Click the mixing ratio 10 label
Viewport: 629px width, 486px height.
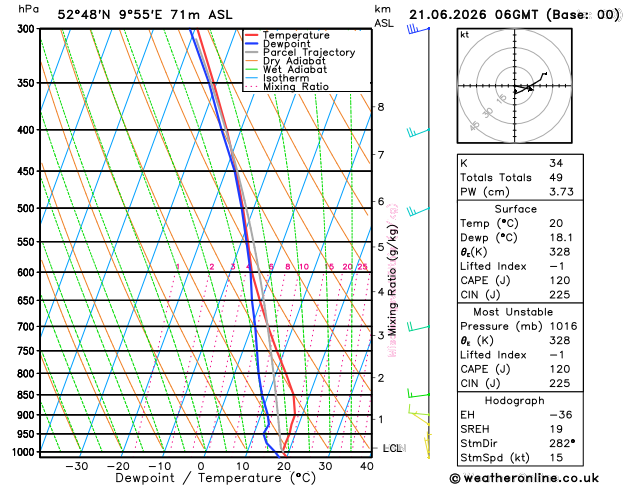click(304, 267)
